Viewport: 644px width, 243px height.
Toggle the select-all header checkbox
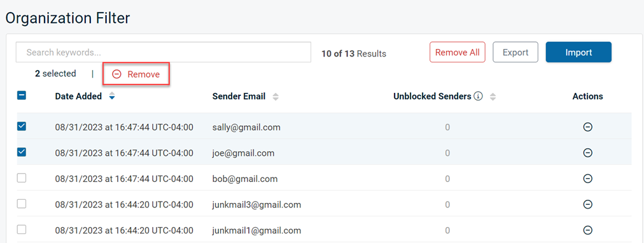pos(22,95)
